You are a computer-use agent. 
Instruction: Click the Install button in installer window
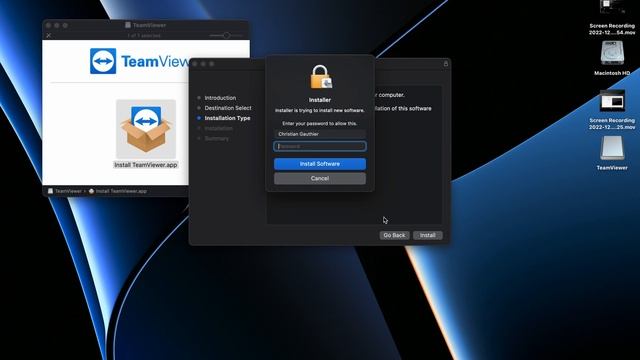(x=427, y=235)
